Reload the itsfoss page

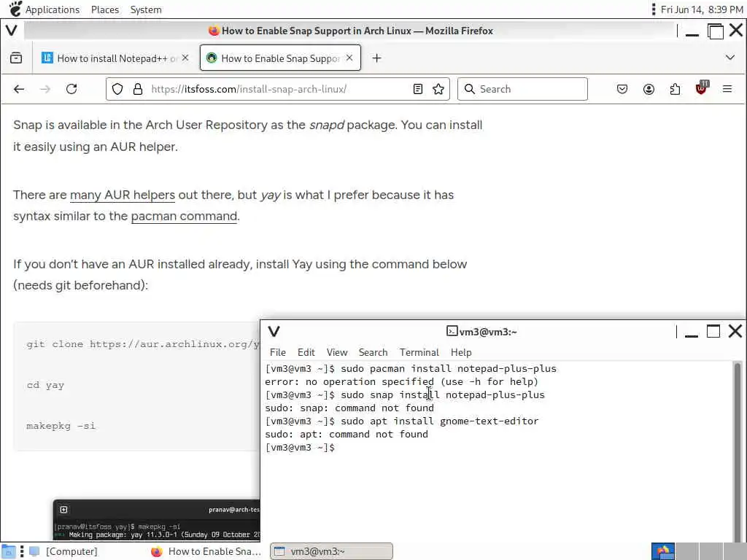pos(71,89)
